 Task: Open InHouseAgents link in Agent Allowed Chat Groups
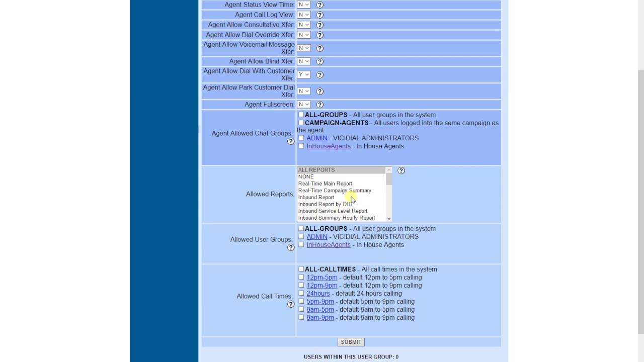pos(329,146)
